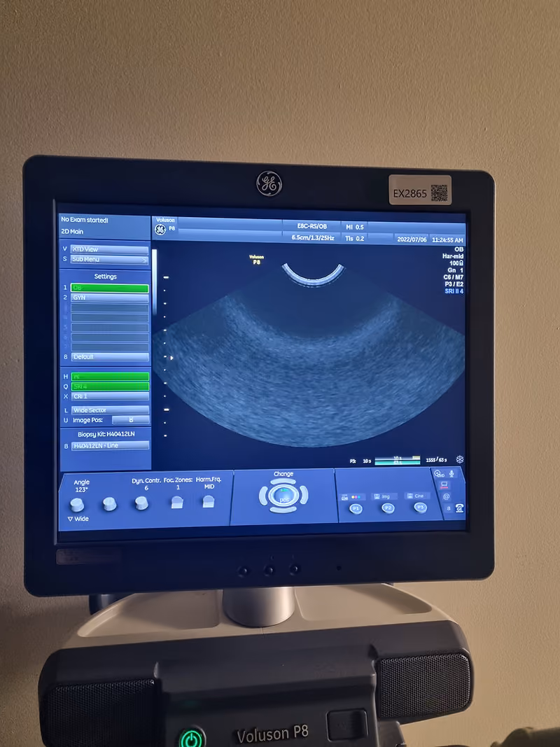Select the GYN setting preset
This screenshot has height=747, width=560.
[x=109, y=298]
